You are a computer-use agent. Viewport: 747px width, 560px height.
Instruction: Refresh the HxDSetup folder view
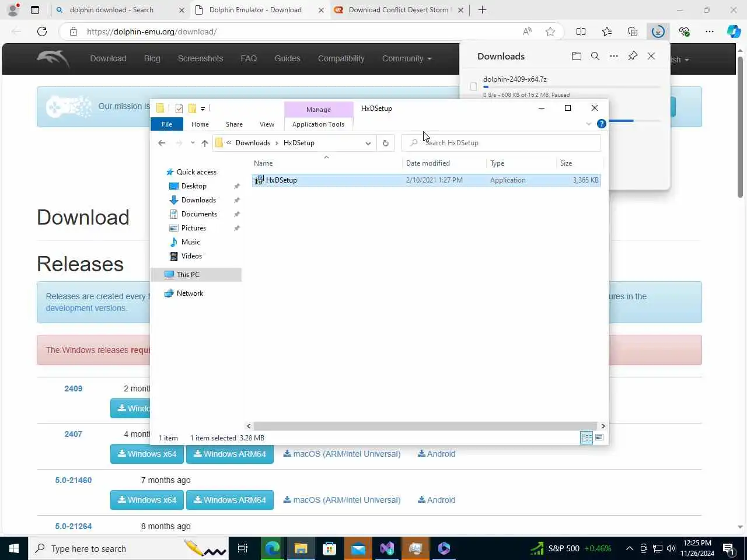pyautogui.click(x=386, y=143)
